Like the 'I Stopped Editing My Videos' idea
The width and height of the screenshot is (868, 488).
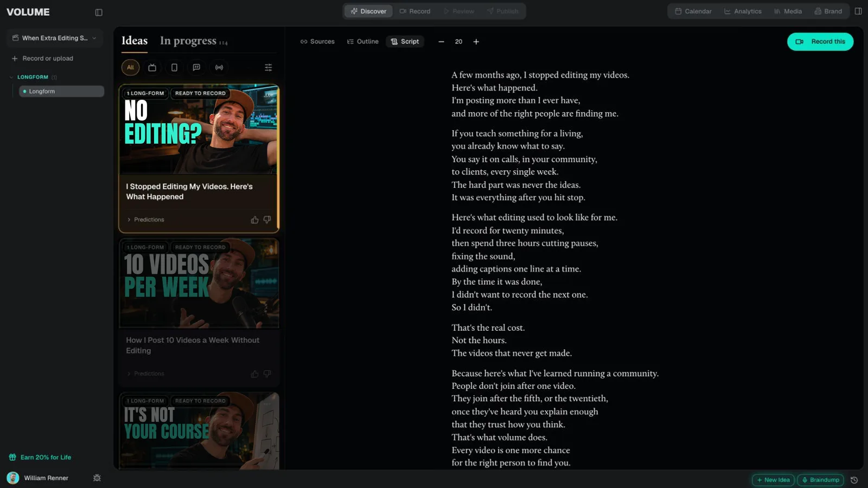(x=254, y=220)
